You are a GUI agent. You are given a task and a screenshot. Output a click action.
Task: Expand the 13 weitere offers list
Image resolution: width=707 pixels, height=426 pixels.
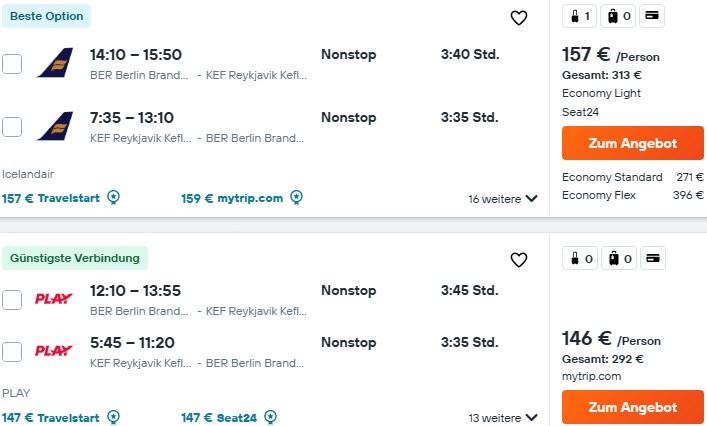point(503,418)
